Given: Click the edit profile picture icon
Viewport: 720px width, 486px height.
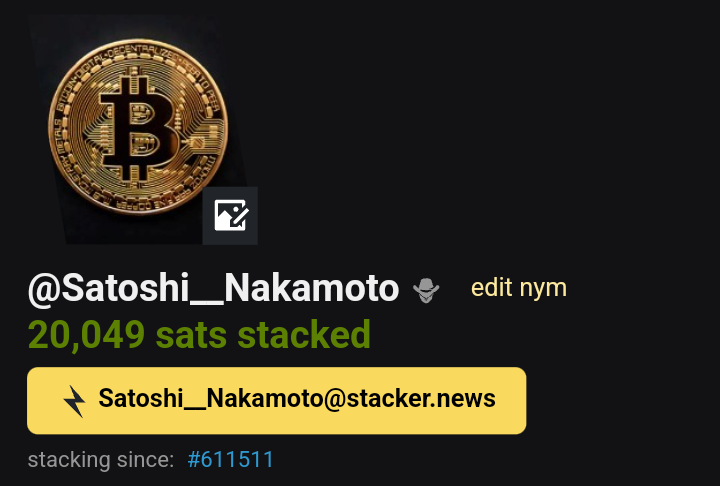Looking at the screenshot, I should click(x=230, y=215).
